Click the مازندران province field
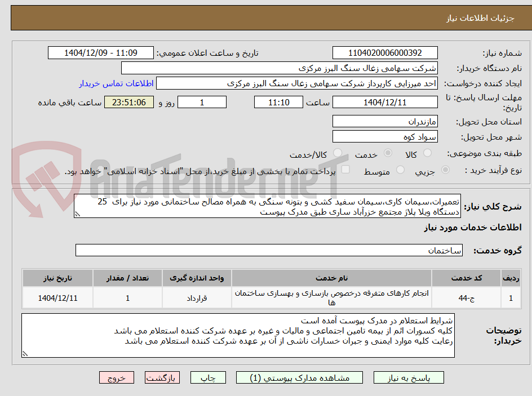 (385, 121)
